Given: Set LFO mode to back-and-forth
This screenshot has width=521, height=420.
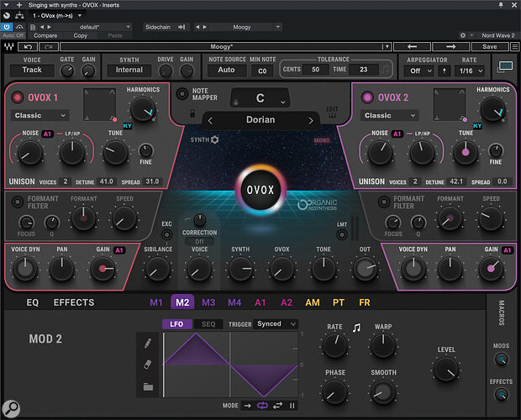Looking at the screenshot, I should 278,406.
